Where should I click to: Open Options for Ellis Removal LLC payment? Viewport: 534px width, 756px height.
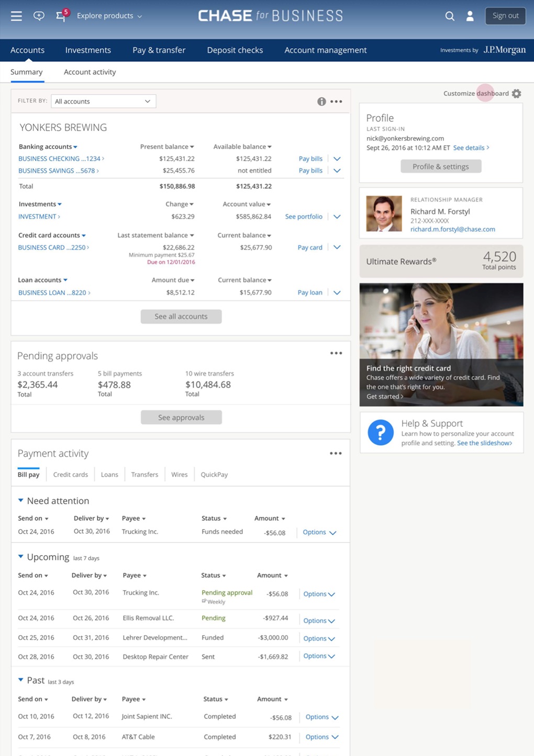(319, 620)
